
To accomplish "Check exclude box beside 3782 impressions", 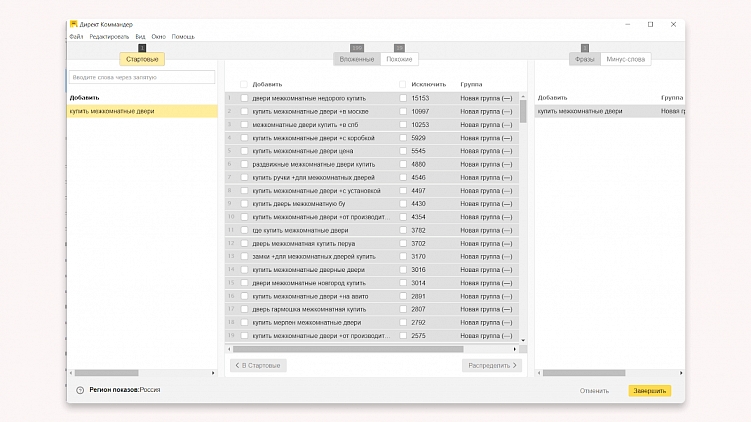I will coord(403,230).
